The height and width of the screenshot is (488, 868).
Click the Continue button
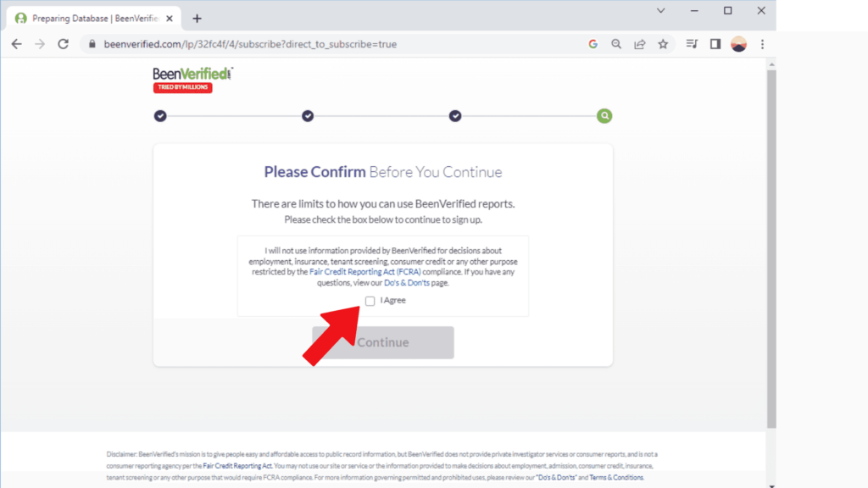click(x=382, y=342)
